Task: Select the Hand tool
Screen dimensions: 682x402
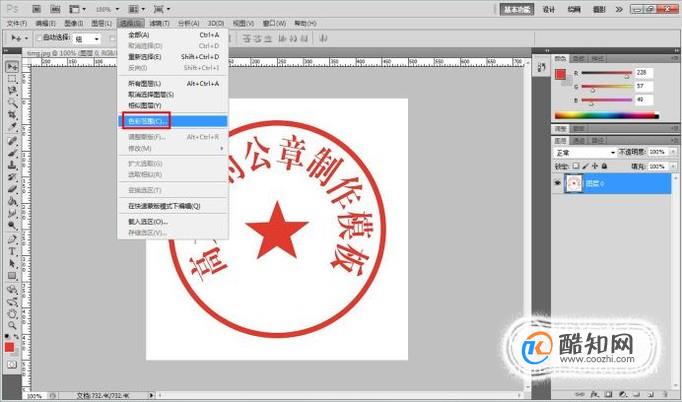Action: click(12, 314)
